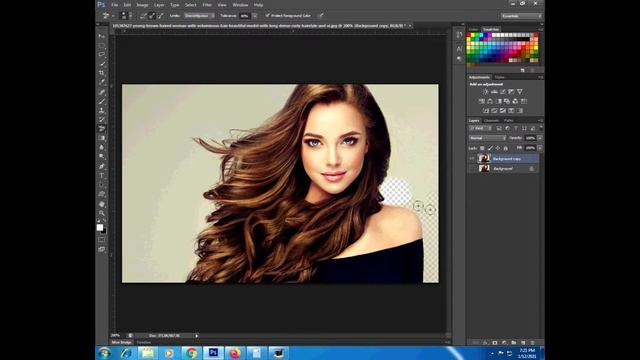Toggle lock all
Viewport: 640px width, 360px height.
pyautogui.click(x=505, y=148)
